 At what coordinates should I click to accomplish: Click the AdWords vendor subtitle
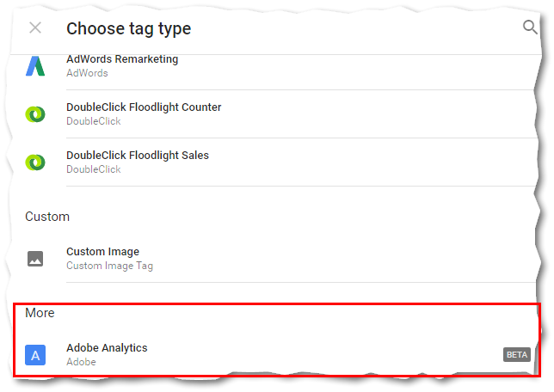87,73
